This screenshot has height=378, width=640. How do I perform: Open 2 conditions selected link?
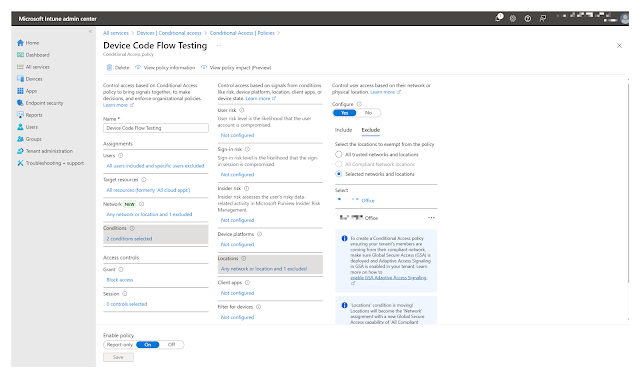pyautogui.click(x=129, y=238)
